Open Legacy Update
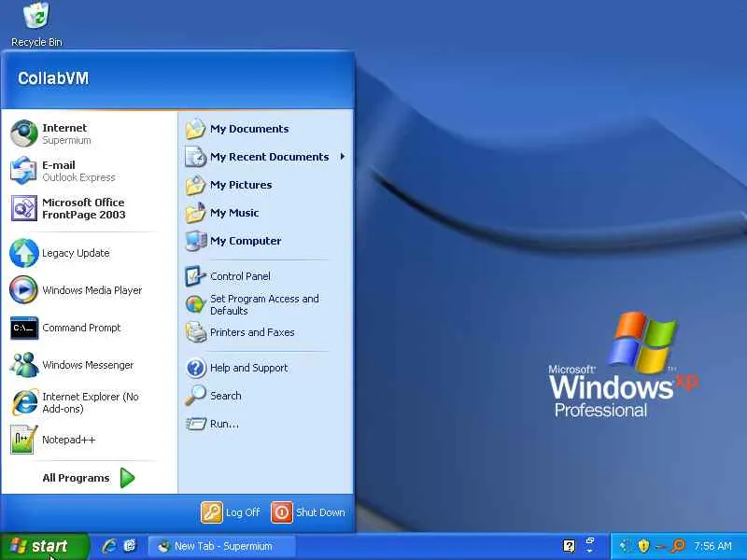 [89, 253]
